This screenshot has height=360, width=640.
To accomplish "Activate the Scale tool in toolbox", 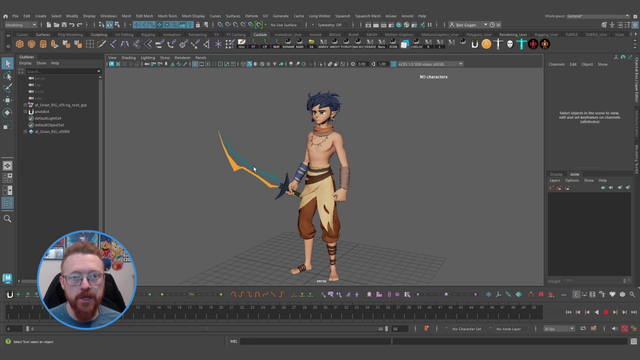I will click(x=7, y=125).
